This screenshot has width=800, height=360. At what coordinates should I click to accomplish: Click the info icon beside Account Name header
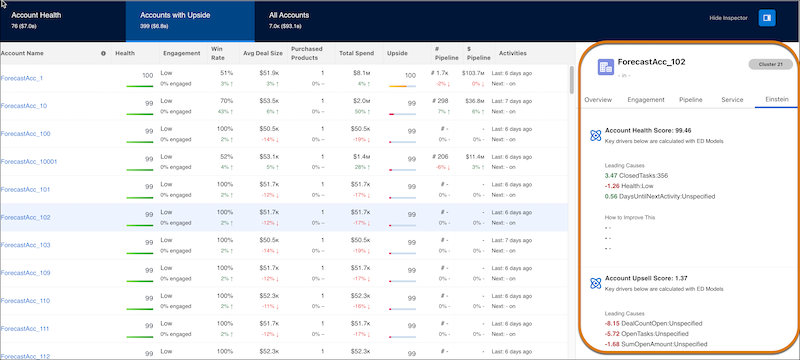[x=104, y=53]
